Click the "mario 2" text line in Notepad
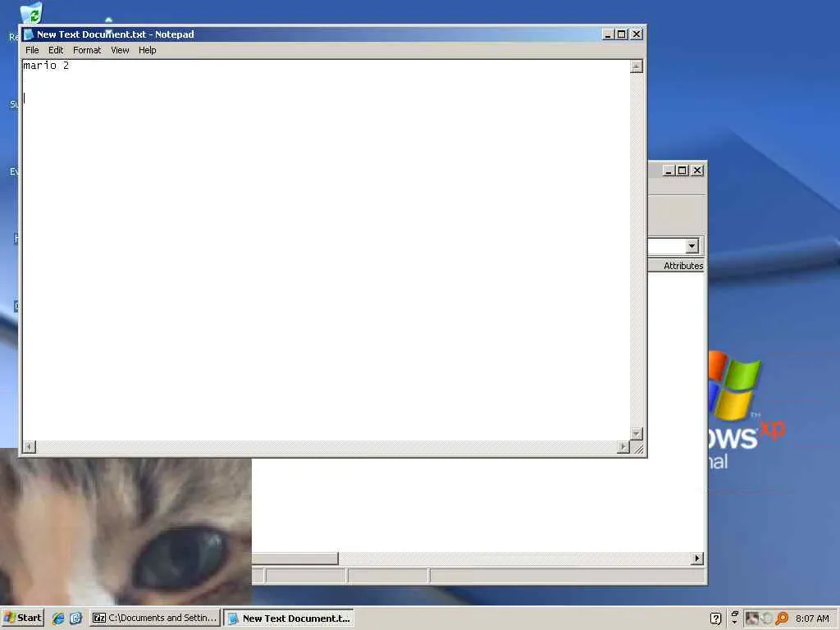840x630 pixels. 46,66
